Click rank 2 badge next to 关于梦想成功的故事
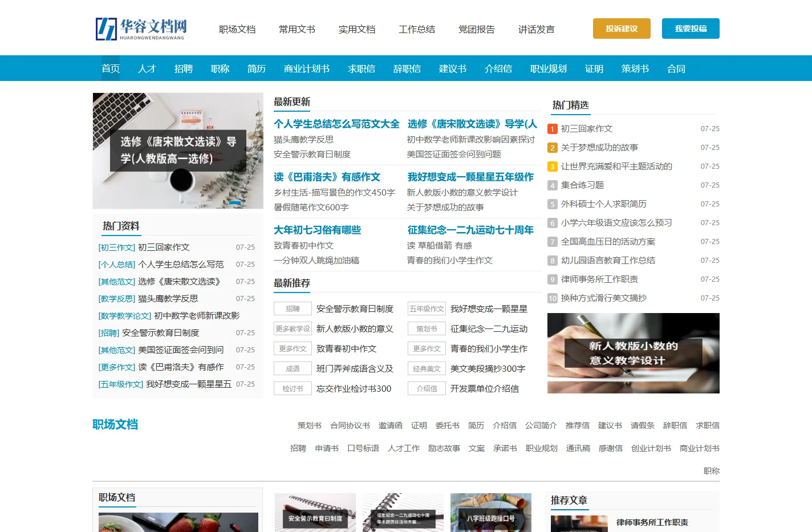Image resolution: width=812 pixels, height=532 pixels. (552, 148)
